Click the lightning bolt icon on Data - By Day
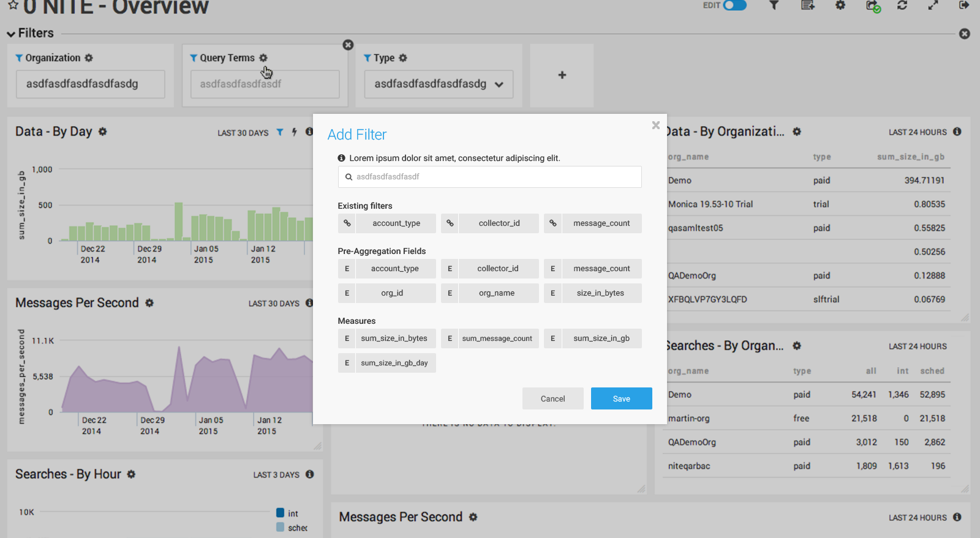Screen dimensions: 980x538 pos(295,132)
